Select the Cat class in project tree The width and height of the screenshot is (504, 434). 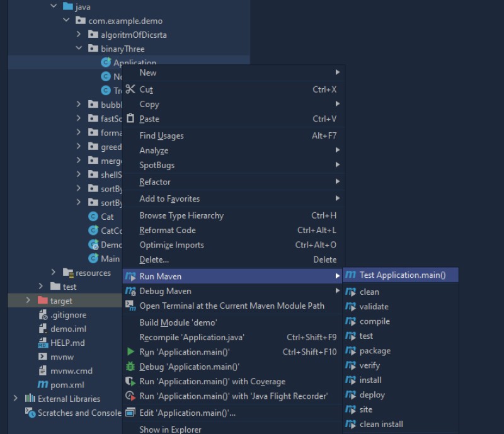point(107,217)
